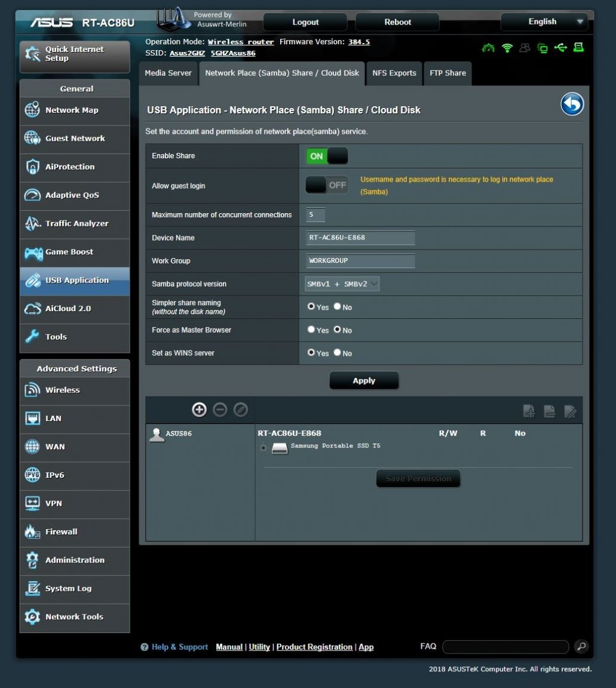Viewport: 616px width, 688px height.
Task: Open Administration settings in the sidebar
Action: pos(75,560)
